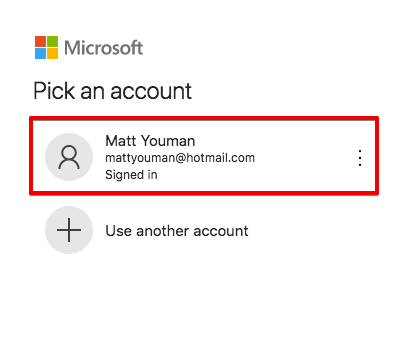Image resolution: width=408 pixels, height=361 pixels.
Task: Click the Microsoft wordmark text
Action: point(104,48)
